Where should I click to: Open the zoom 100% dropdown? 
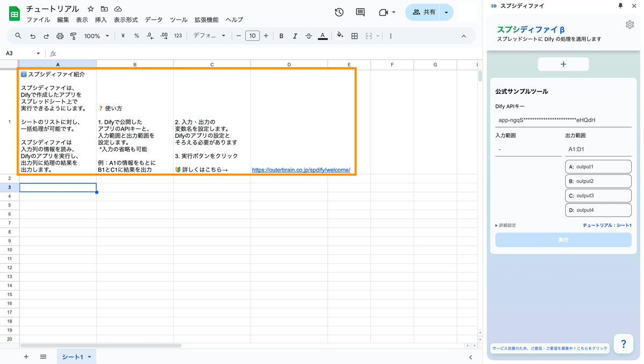pyautogui.click(x=96, y=36)
